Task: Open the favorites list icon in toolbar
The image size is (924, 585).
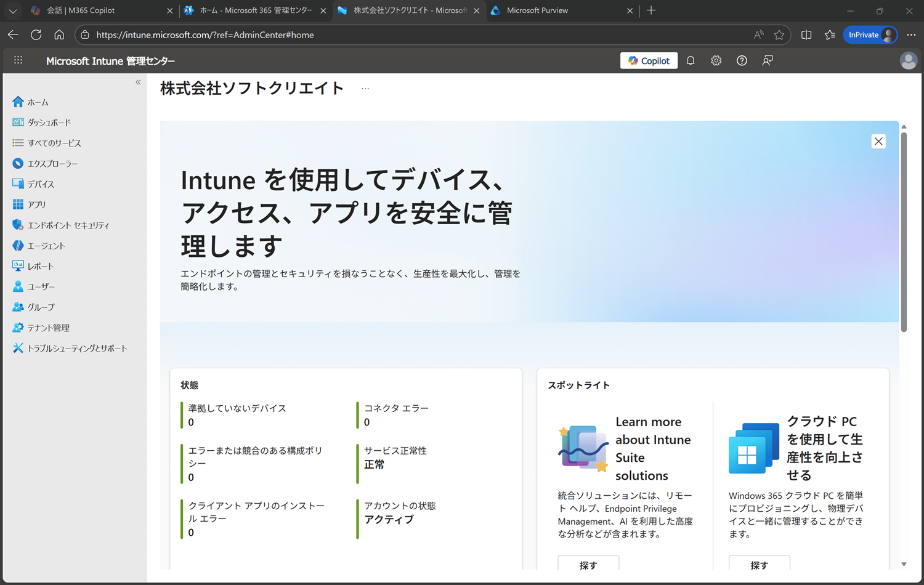Action: [x=830, y=35]
